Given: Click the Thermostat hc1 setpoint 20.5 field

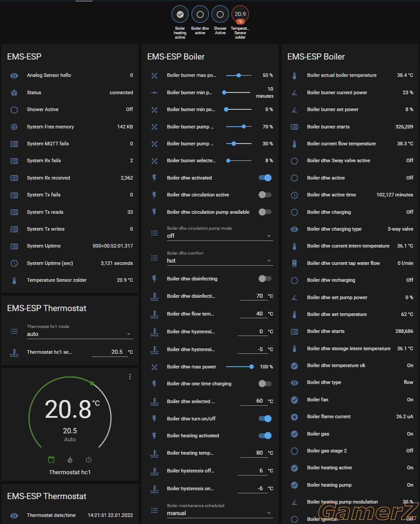Looking at the screenshot, I should pos(110,352).
